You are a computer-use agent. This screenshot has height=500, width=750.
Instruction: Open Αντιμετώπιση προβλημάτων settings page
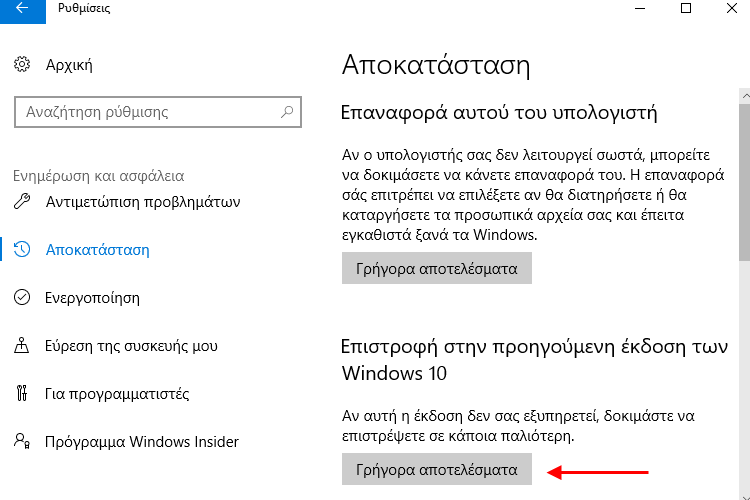(143, 202)
